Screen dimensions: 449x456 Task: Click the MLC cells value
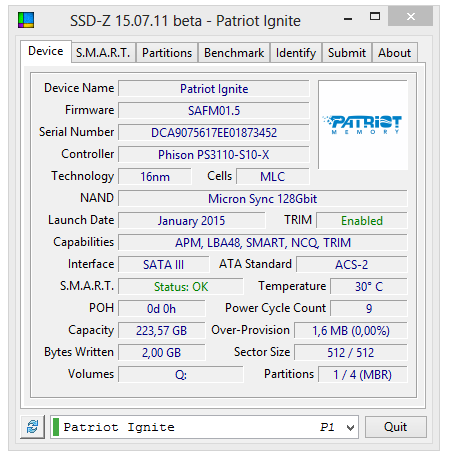273,177
